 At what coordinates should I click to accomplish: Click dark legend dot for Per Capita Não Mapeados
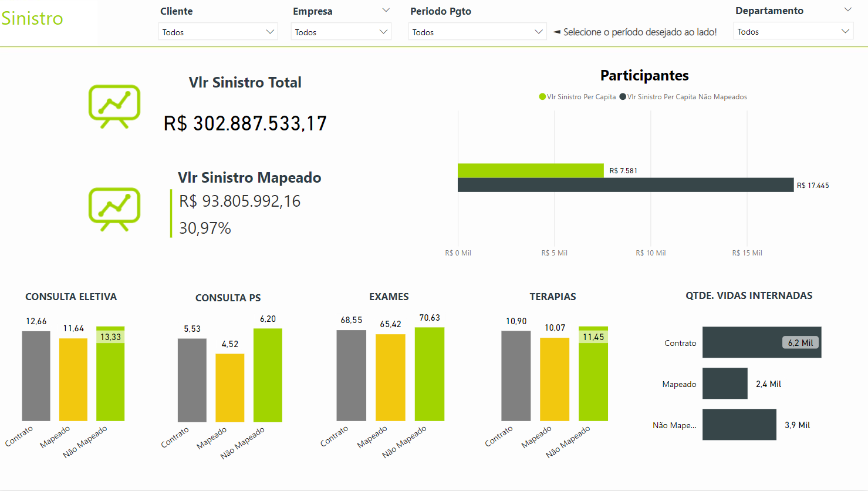click(623, 97)
